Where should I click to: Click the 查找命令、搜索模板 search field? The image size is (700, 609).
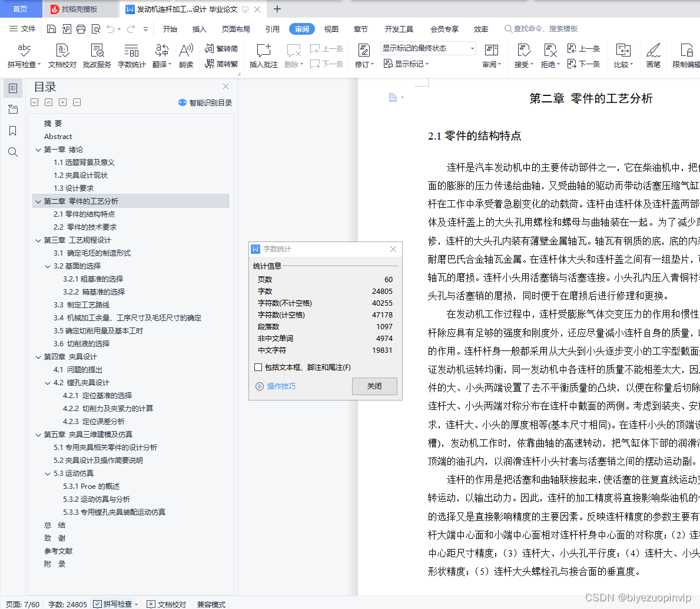[x=541, y=29]
